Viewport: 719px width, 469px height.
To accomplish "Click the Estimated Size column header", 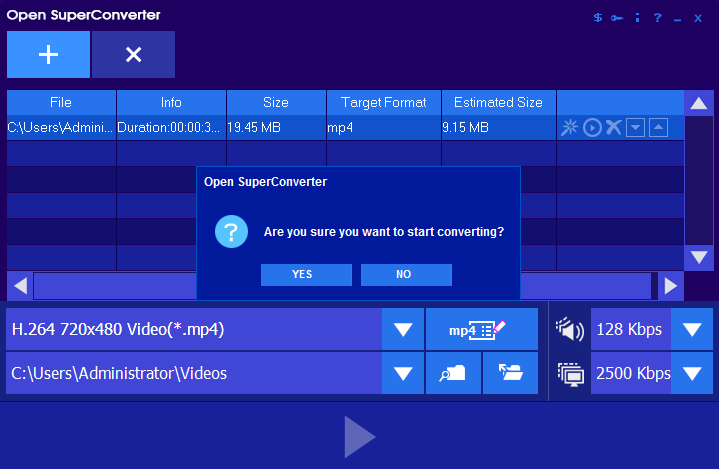I will 498,102.
